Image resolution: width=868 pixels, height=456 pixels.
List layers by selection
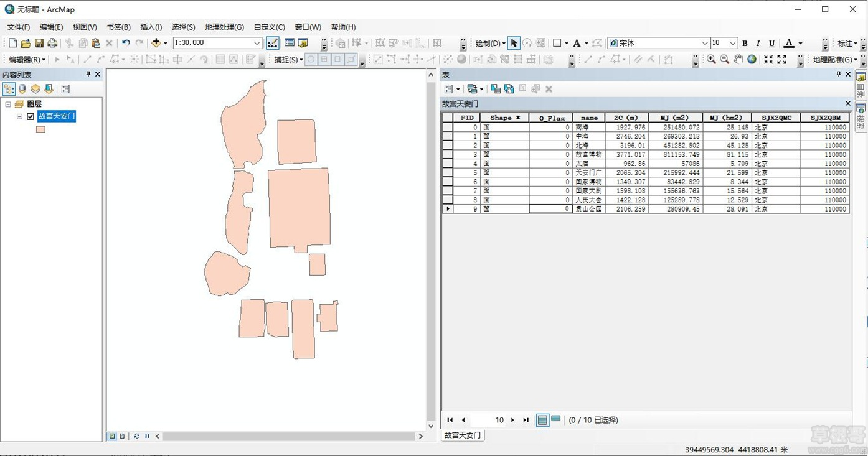(49, 89)
